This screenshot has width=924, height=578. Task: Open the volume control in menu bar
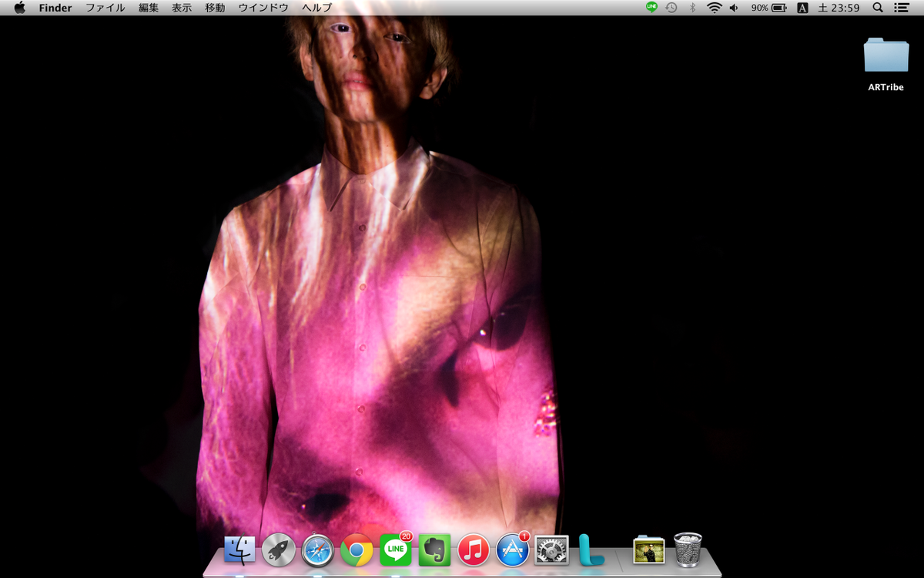pos(734,8)
